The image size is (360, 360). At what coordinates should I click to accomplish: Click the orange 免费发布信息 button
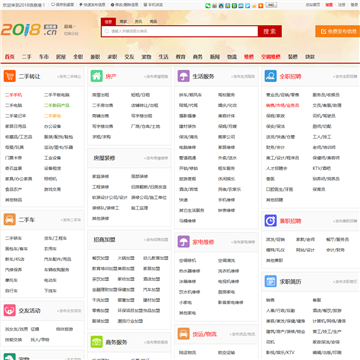point(337,31)
